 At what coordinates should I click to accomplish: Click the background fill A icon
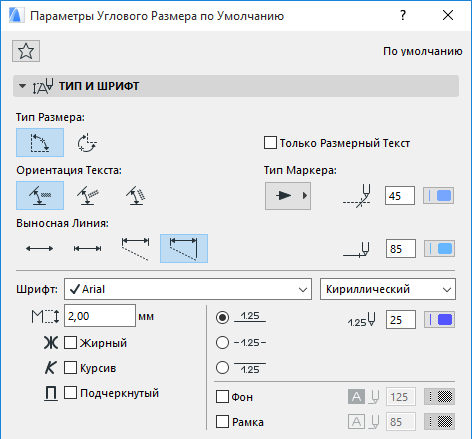[x=356, y=397]
